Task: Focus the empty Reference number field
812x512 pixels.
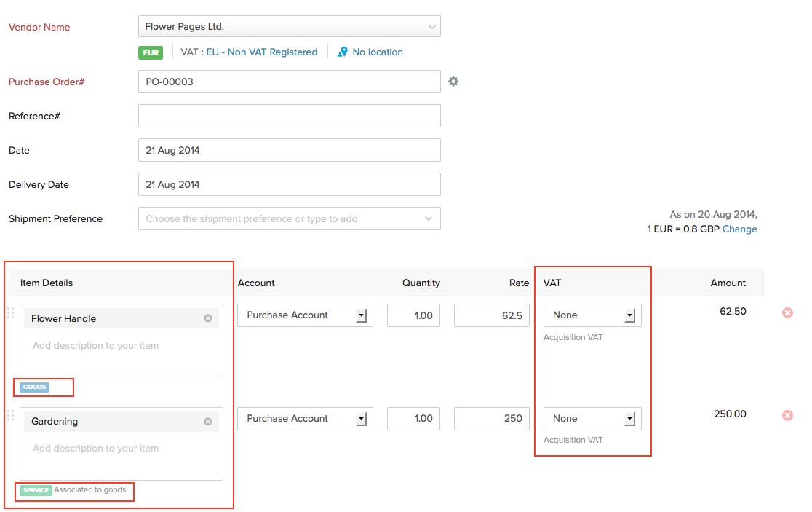Action: pos(289,116)
